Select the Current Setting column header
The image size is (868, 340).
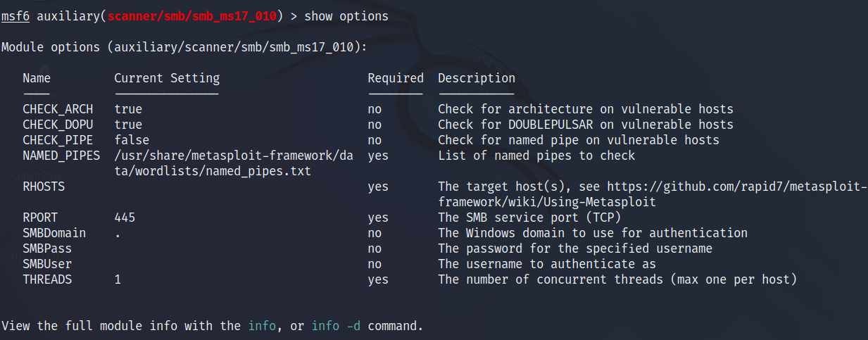[167, 78]
